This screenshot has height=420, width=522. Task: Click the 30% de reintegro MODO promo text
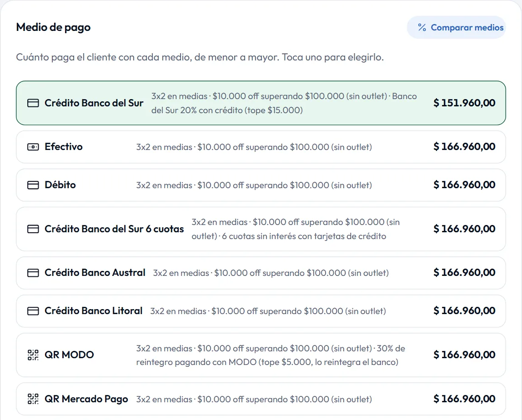(271, 355)
